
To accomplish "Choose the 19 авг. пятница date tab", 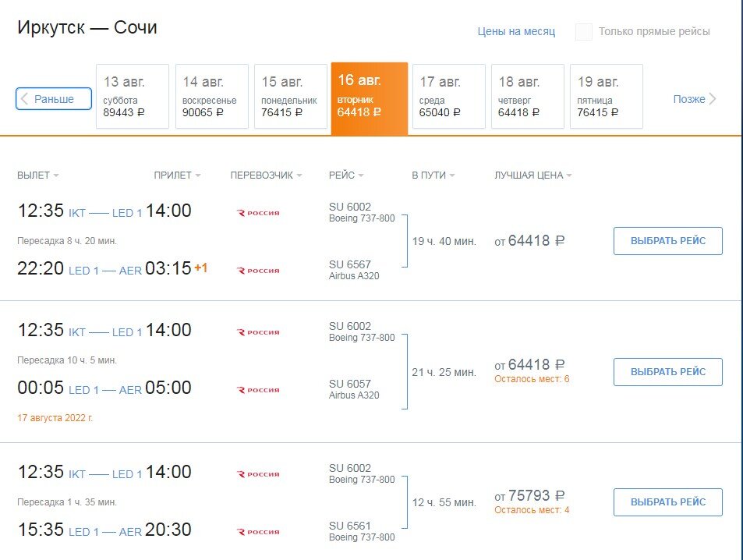I will point(606,97).
